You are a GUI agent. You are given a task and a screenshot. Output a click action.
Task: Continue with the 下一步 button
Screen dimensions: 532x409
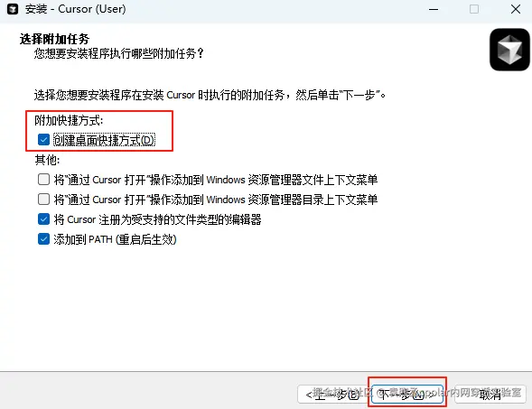click(x=407, y=395)
